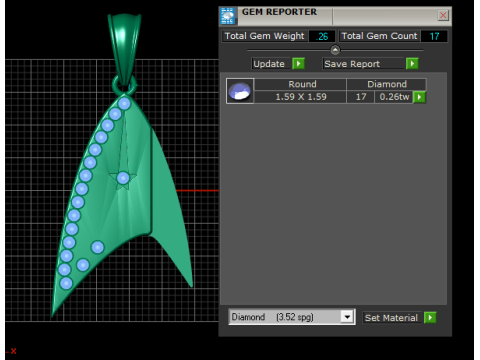
Task: Click the Update button label
Action: (x=269, y=64)
